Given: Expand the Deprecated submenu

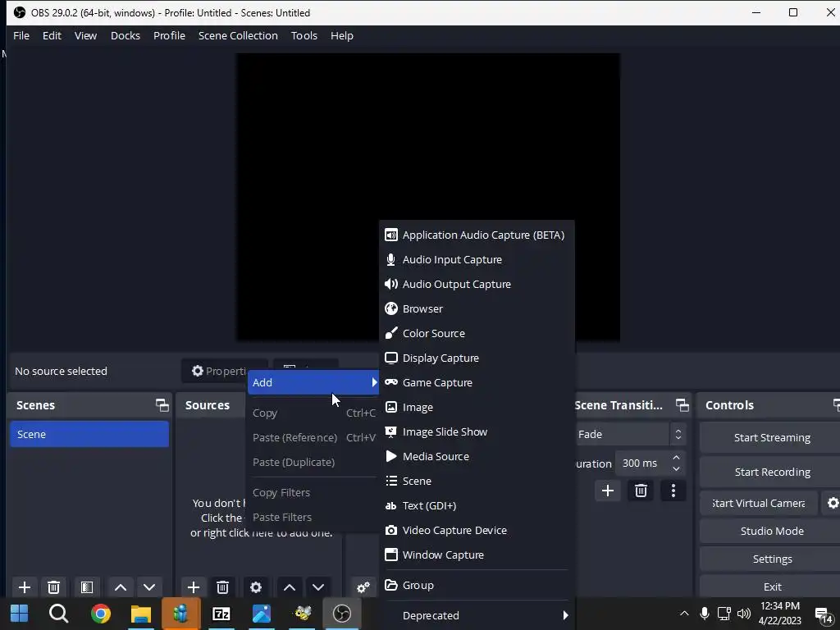Looking at the screenshot, I should [x=477, y=615].
